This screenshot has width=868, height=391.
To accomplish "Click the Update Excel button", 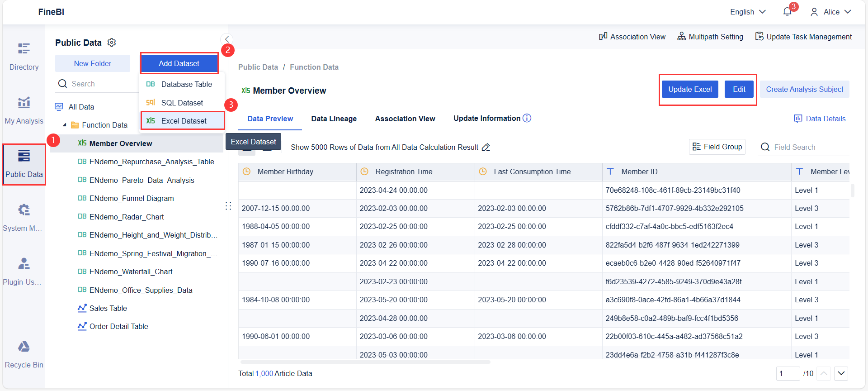I will tap(690, 89).
